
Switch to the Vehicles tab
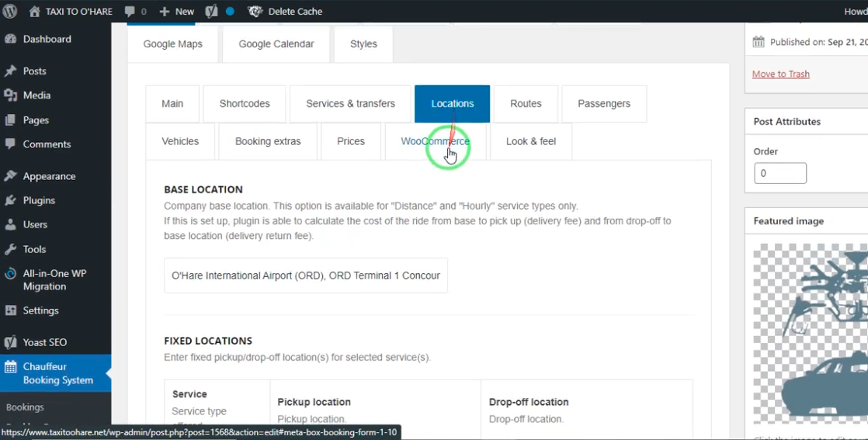tap(180, 142)
